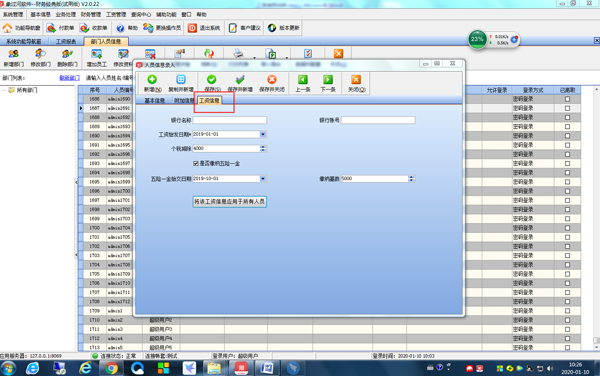Click the 退出系统 exit system icon
The width and height of the screenshot is (600, 376).
[x=192, y=28]
